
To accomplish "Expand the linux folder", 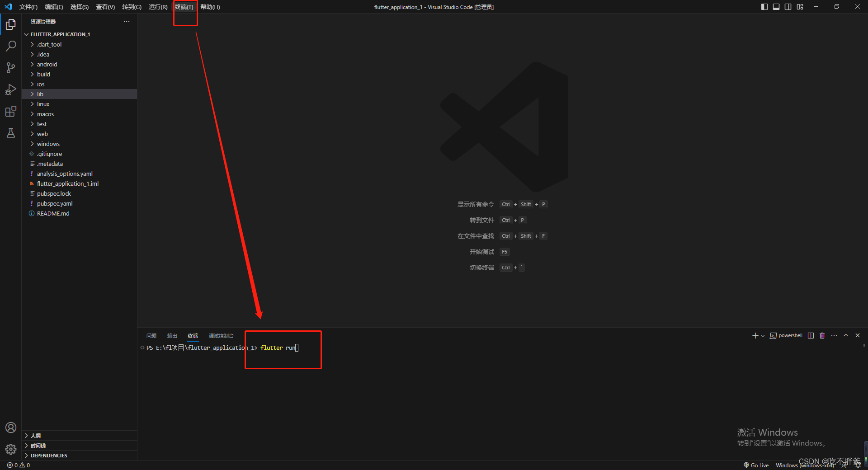I will [79, 104].
